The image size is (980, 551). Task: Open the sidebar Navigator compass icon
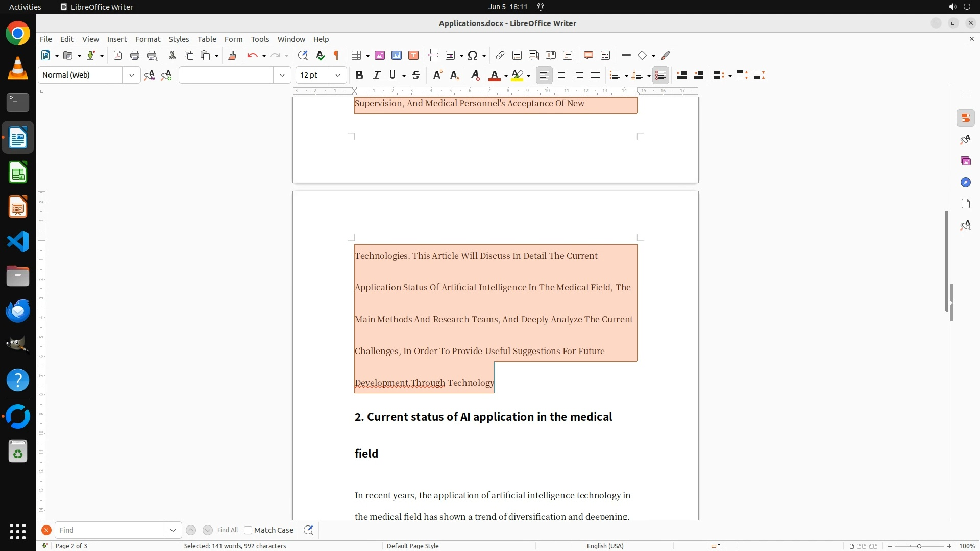click(x=965, y=182)
